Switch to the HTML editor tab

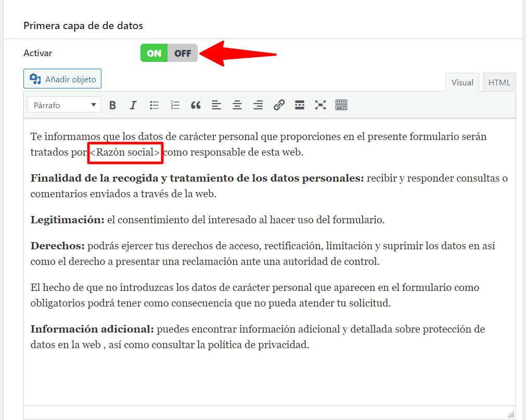pyautogui.click(x=499, y=83)
